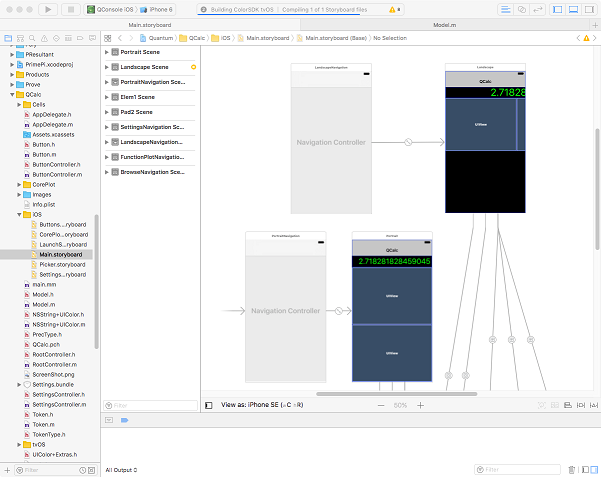The height and width of the screenshot is (477, 601).
Task: Open the test navigator
Action: 56,38
